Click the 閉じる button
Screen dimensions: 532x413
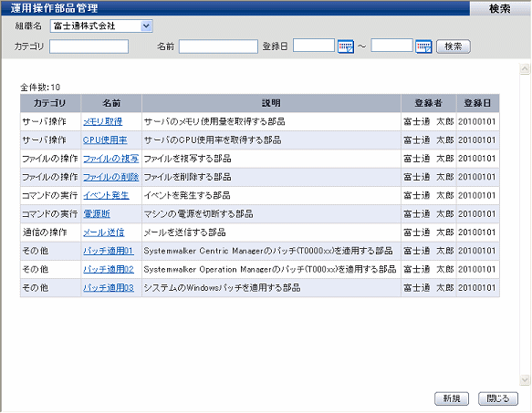tap(498, 398)
